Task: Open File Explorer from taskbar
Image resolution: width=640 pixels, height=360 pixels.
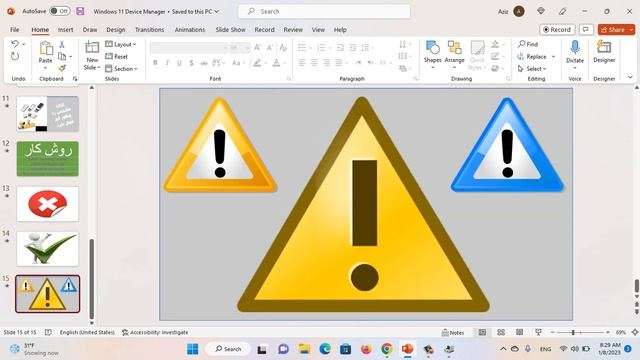Action: pos(304,349)
